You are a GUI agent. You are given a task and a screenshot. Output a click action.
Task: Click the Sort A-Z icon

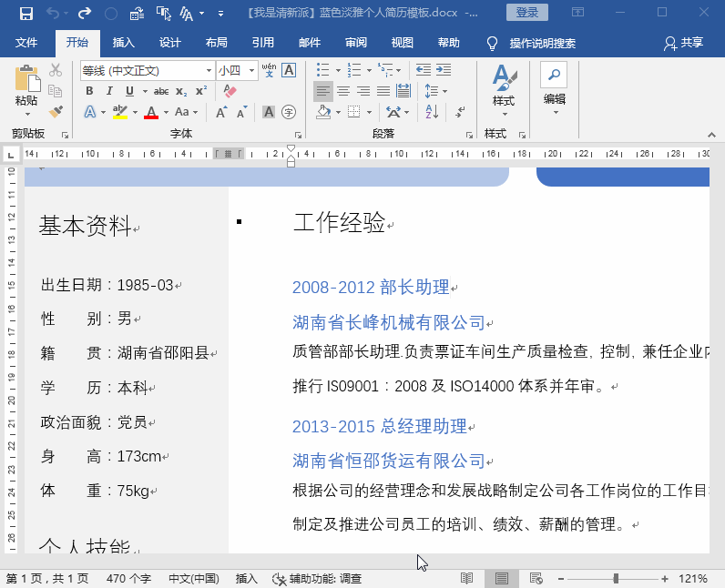coord(432,112)
